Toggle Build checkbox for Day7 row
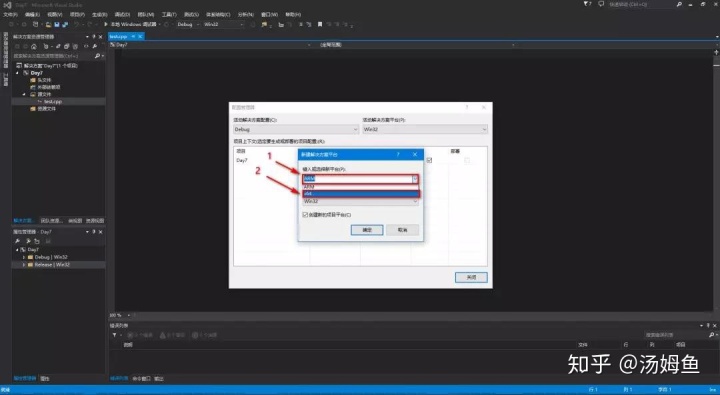Screen dimensions: 720x395 (x=429, y=160)
